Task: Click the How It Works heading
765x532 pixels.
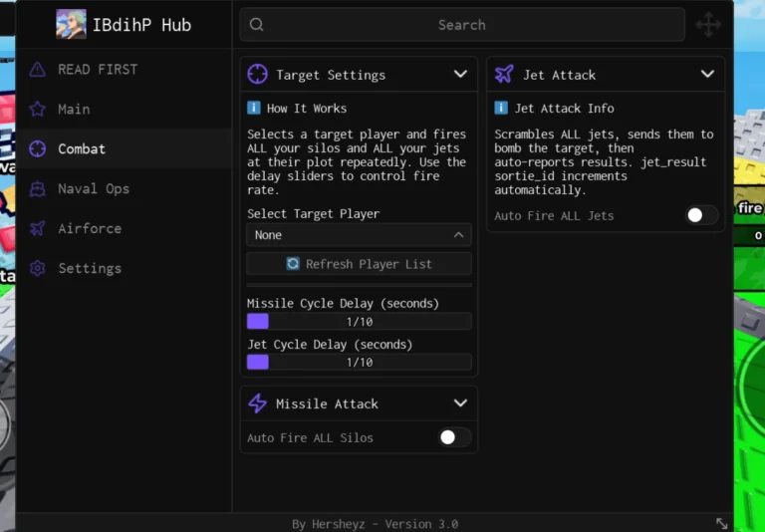Action: point(307,109)
